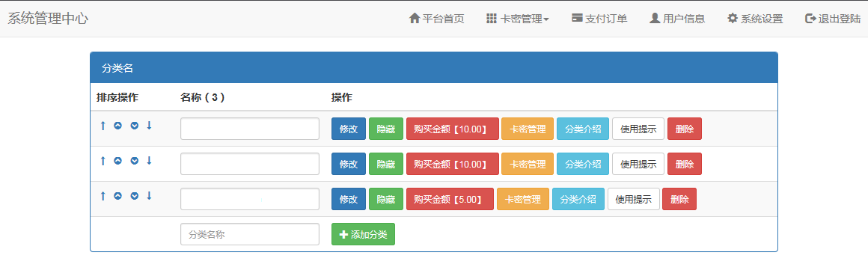The height and width of the screenshot is (276, 868).
Task: Click the 分类名称 input field
Action: pos(250,234)
